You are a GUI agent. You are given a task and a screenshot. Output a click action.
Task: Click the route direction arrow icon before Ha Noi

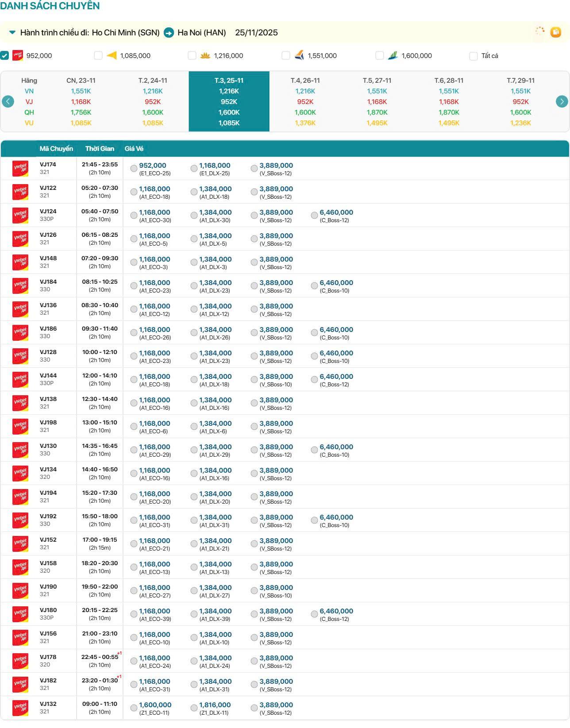pyautogui.click(x=169, y=33)
